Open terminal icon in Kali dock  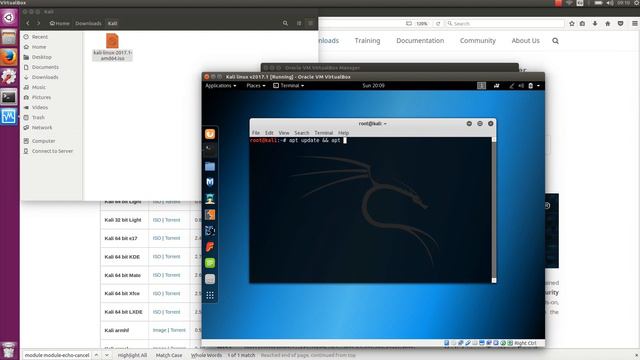210,149
